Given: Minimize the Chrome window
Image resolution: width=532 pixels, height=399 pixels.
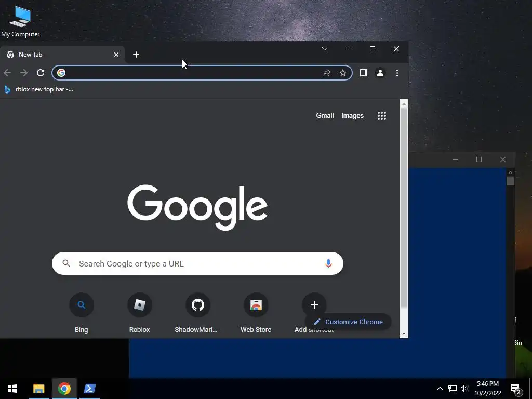Looking at the screenshot, I should tap(349, 49).
